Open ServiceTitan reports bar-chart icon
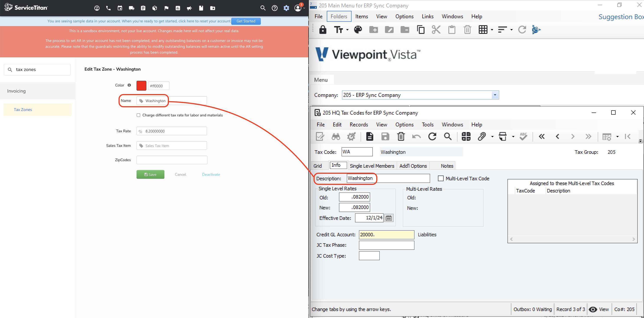This screenshot has height=318, width=644. click(x=178, y=8)
